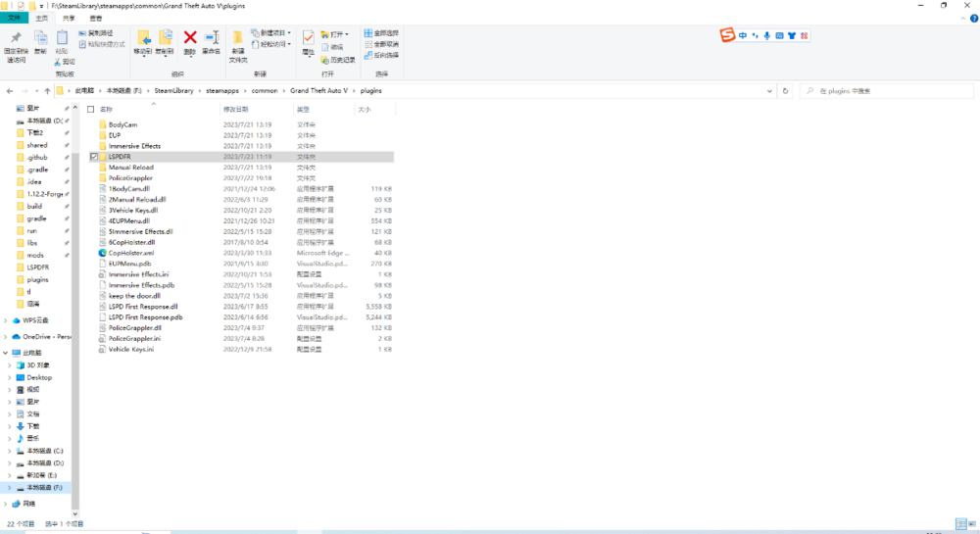Click Pin to Quick Access (固定到快速访问) icon
Screen dimensions: 980x534
(x=17, y=42)
